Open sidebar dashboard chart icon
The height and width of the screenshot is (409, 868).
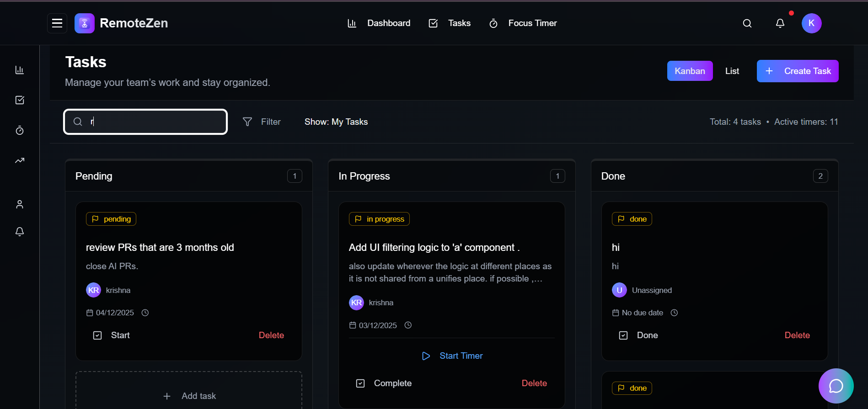click(x=20, y=70)
